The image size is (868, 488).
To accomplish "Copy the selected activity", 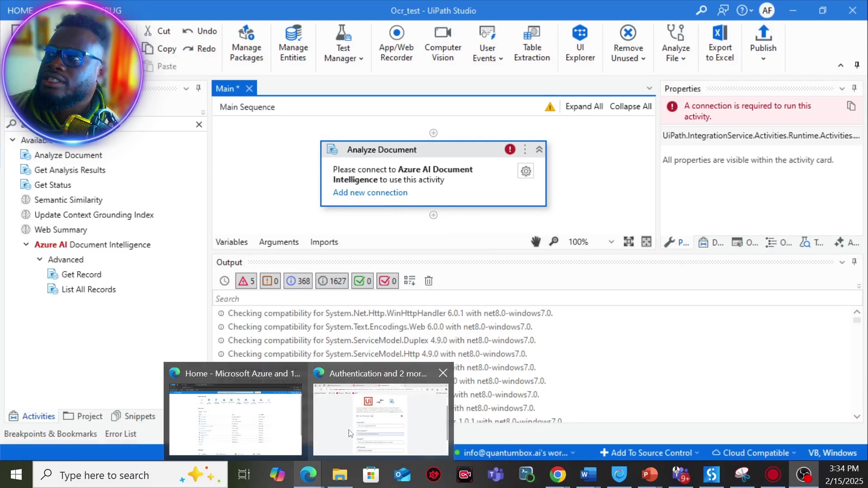I will tap(159, 48).
